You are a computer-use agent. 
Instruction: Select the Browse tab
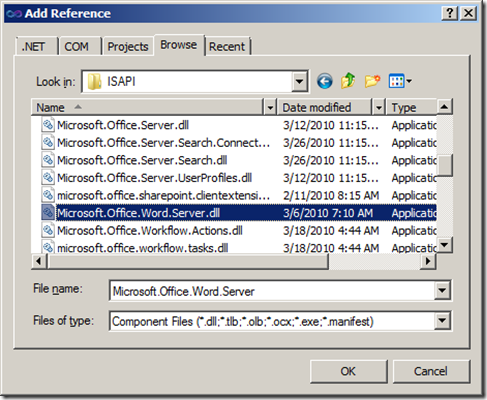coord(179,45)
